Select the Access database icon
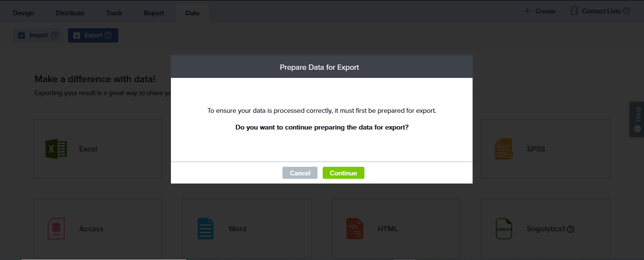 pos(56,229)
